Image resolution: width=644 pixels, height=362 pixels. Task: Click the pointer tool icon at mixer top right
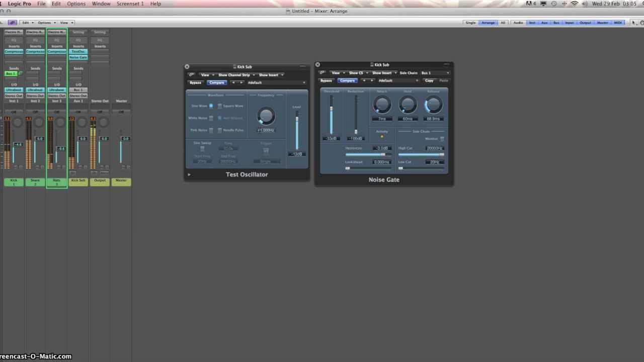[634, 23]
